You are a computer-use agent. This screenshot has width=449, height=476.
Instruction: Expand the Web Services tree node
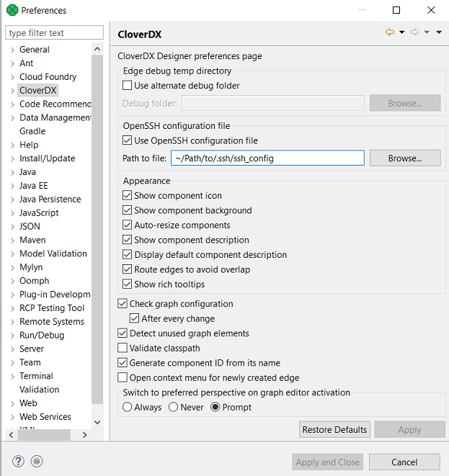(x=12, y=417)
